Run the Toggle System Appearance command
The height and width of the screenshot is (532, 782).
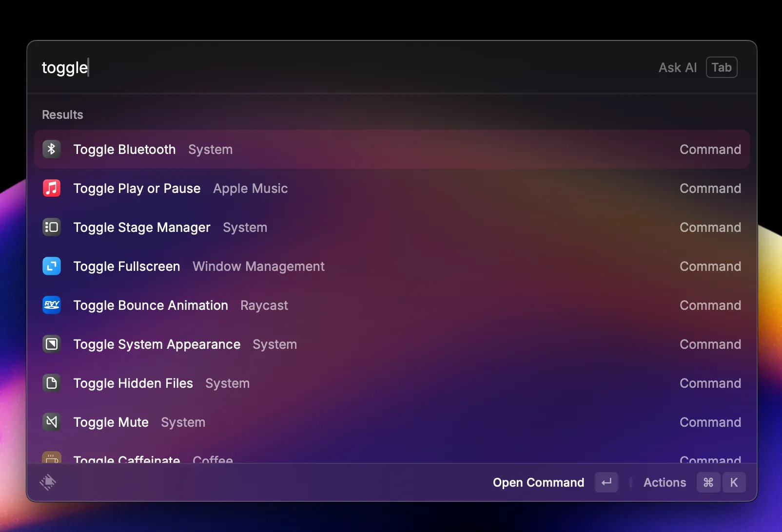pos(156,344)
